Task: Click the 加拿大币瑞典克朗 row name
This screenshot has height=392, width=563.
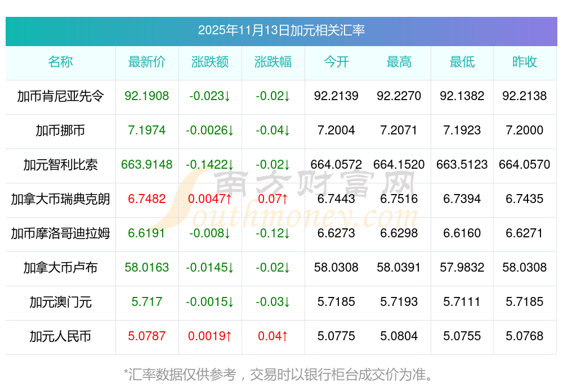Action: (60, 199)
